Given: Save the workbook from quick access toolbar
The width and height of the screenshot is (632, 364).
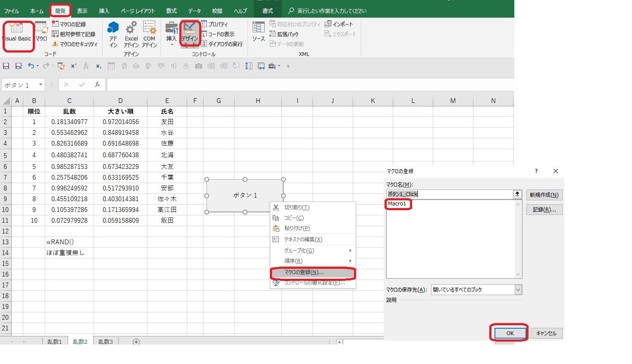Looking at the screenshot, I should (x=6, y=66).
